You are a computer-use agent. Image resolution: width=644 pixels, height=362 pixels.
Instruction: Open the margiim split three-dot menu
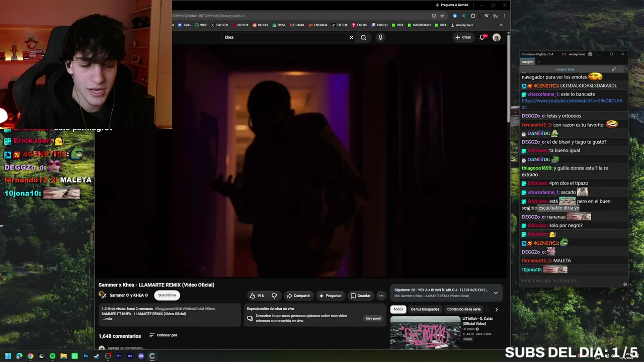[x=621, y=69]
